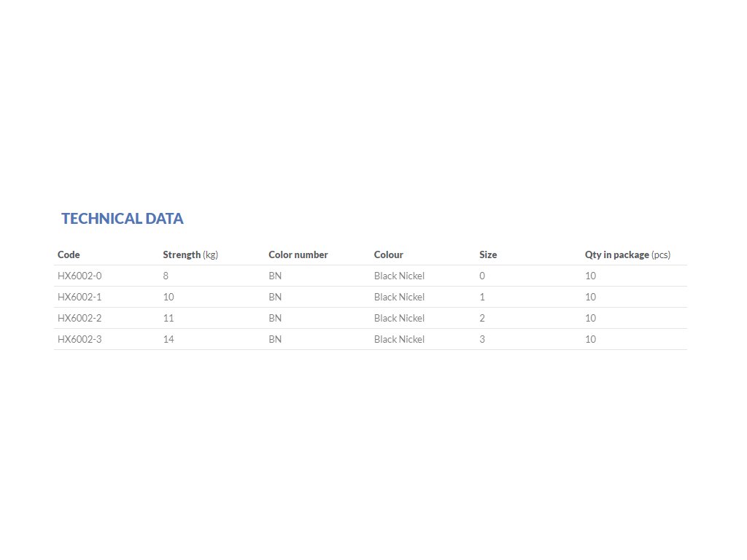Click BN color number in HX6002-3 row
This screenshot has height=560, width=747.
[275, 339]
